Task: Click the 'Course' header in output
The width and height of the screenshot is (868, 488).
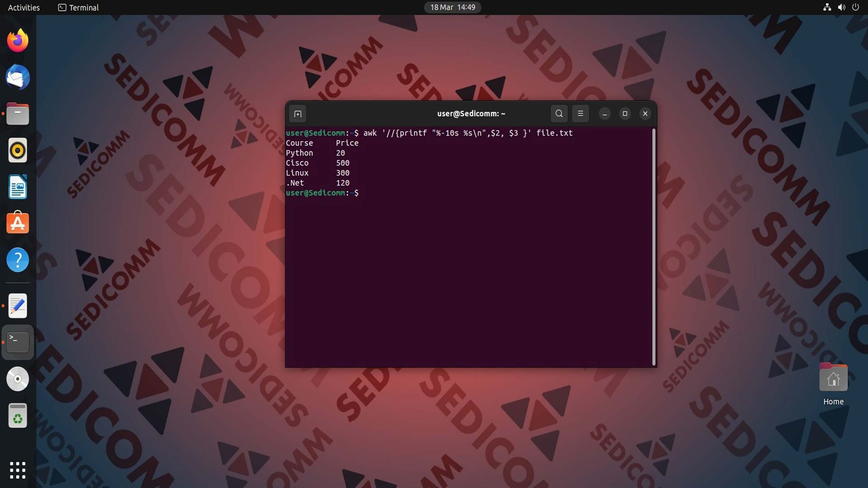Action: tap(299, 143)
